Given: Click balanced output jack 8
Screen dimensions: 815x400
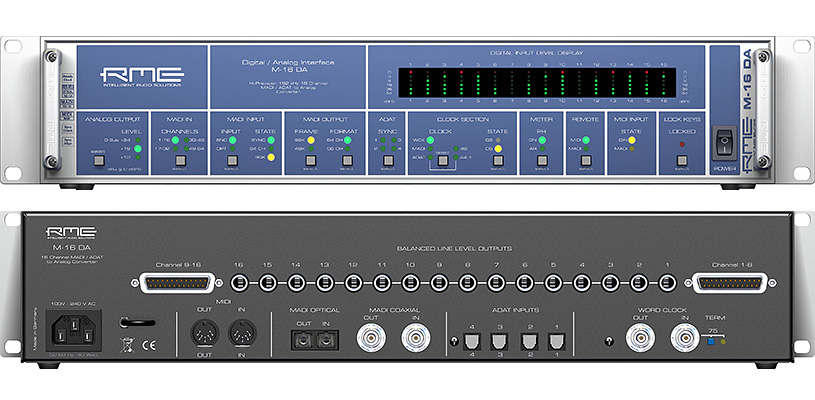Looking at the screenshot, I should [467, 283].
